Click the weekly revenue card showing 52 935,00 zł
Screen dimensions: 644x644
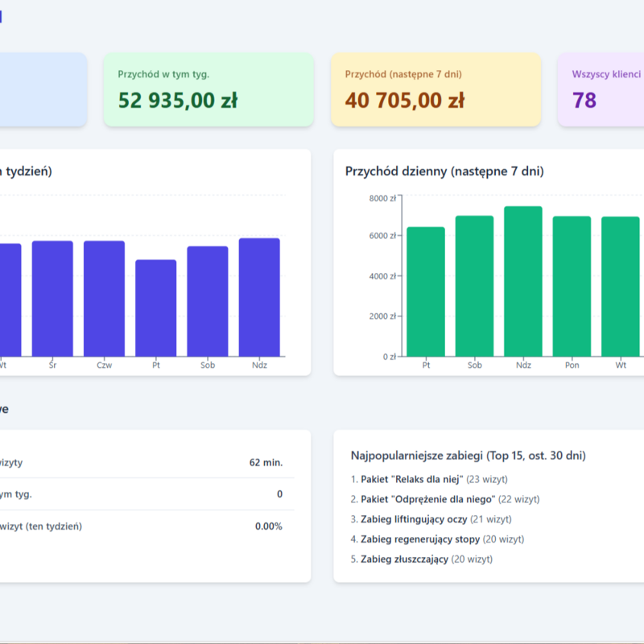pyautogui.click(x=208, y=90)
